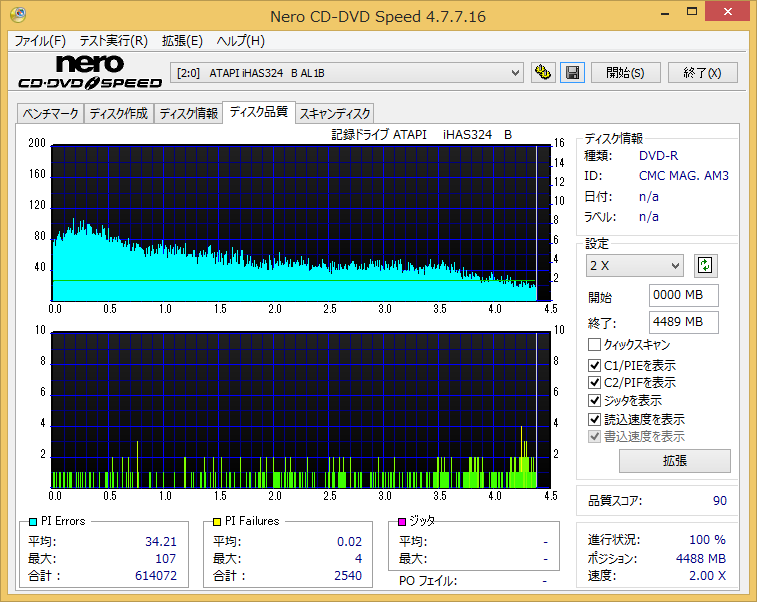The image size is (757, 602).
Task: Click PI Errors average 34.21
Action: (161, 542)
